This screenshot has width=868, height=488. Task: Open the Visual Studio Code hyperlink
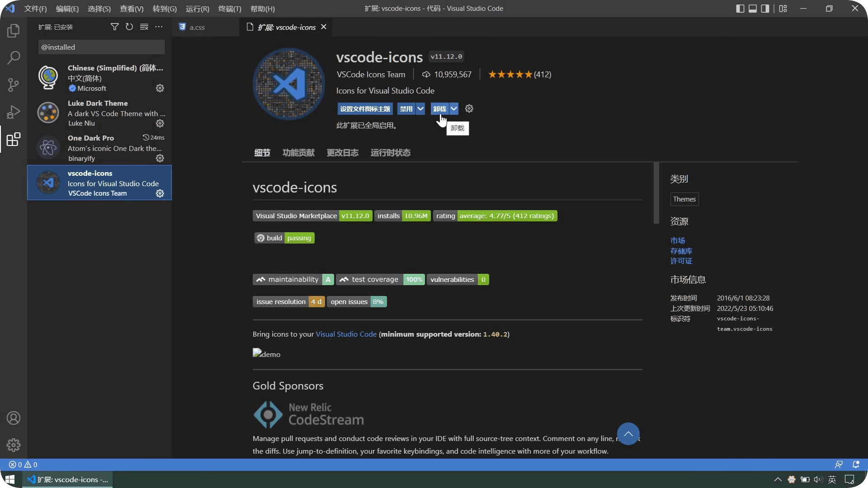(x=346, y=334)
